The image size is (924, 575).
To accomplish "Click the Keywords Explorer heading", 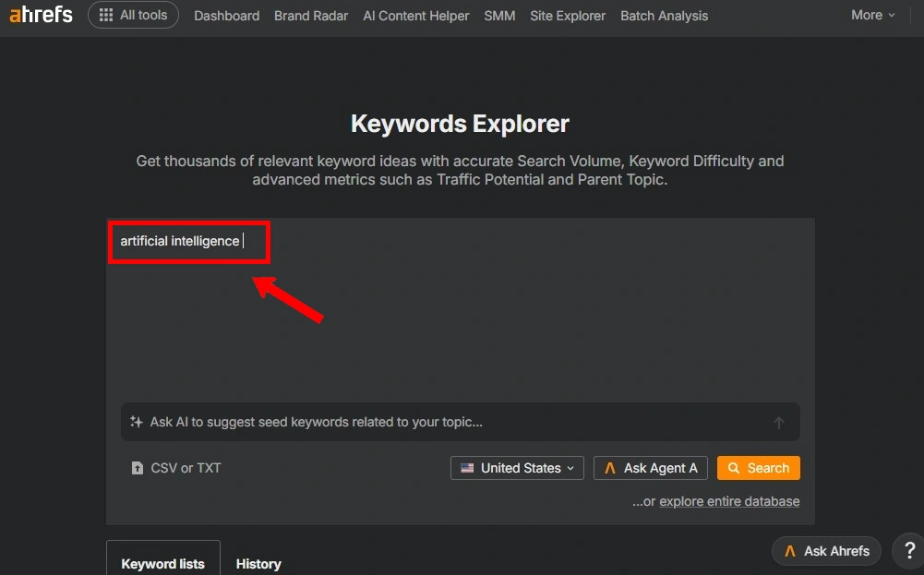I will (461, 124).
